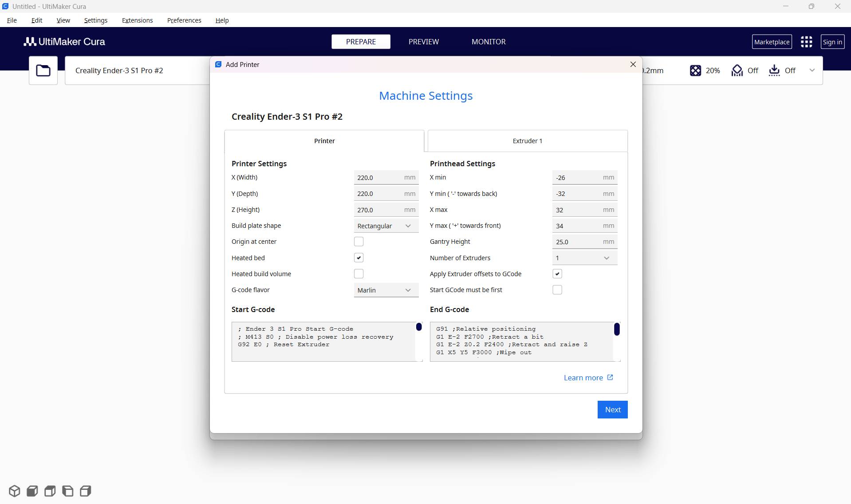This screenshot has height=504, width=851.
Task: Click the 'Printhead Settings' section heading
Action: click(x=462, y=164)
